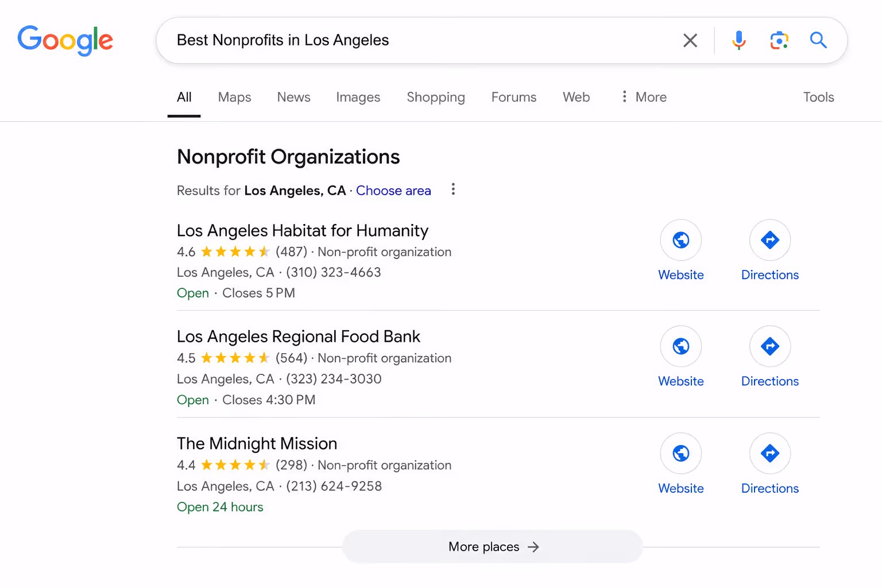Click Directions label for Habitat for Humanity
This screenshot has width=882, height=588.
770,275
